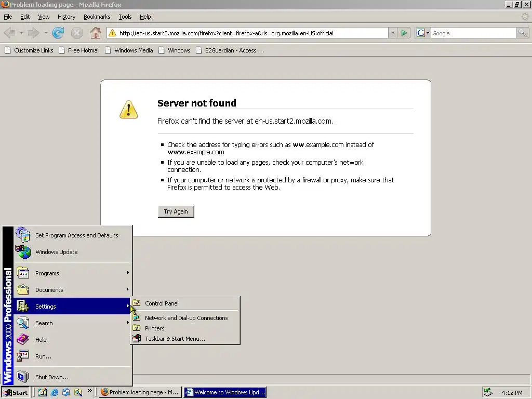Viewport: 532px width, 399px height.
Task: Open the History menu
Action: (x=66, y=17)
